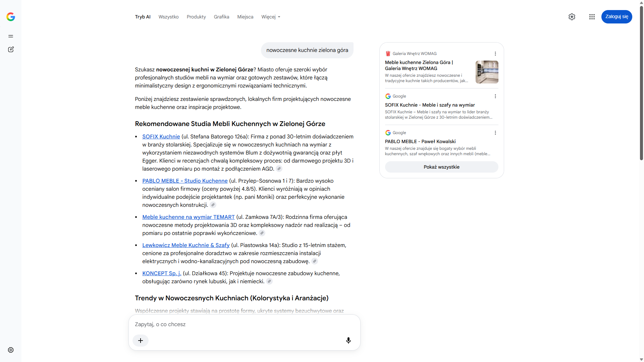
Task: Click Galeria Wnętrz WOMAG favicon
Action: click(388, 54)
